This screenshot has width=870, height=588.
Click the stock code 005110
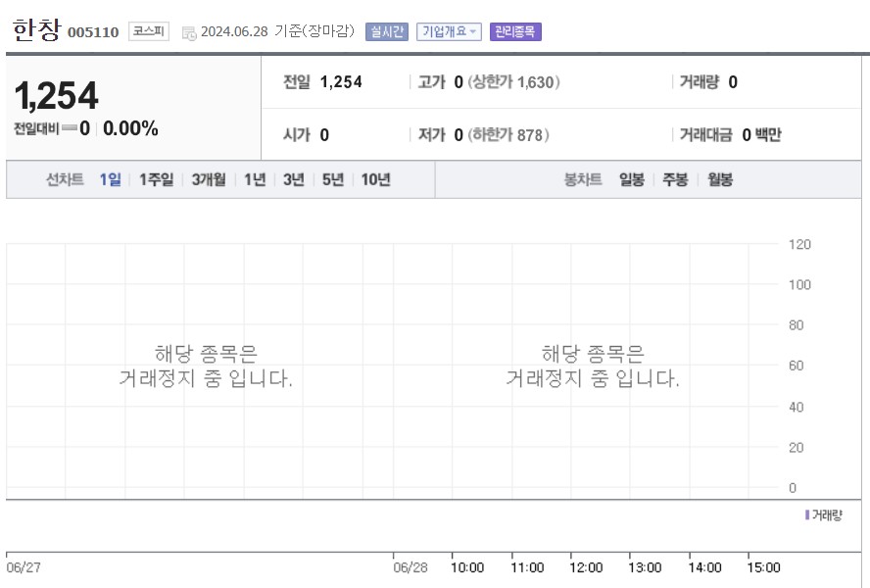[93, 32]
